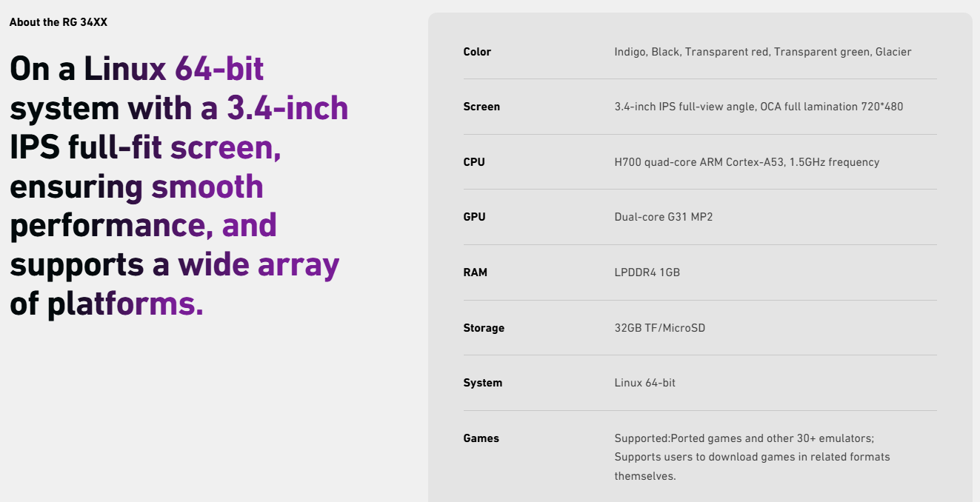This screenshot has width=980, height=502.
Task: Select the Screen row label
Action: [x=481, y=107]
